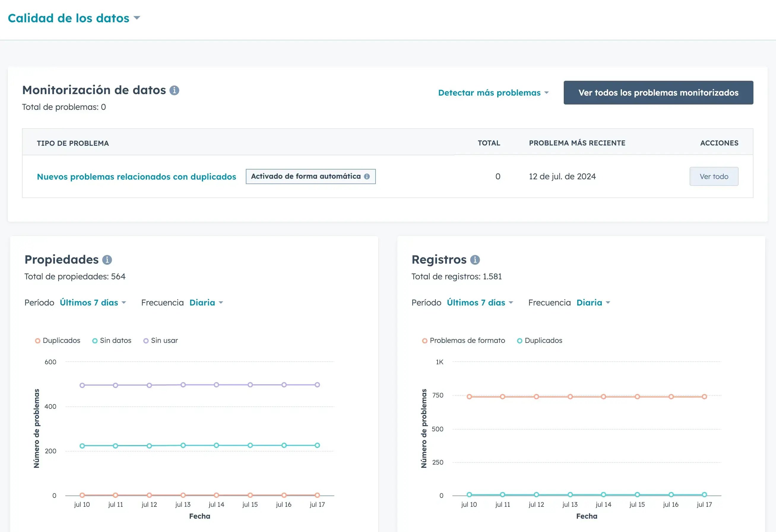The image size is (776, 532).
Task: Click Problemas de formato point for jul 13
Action: click(570, 397)
